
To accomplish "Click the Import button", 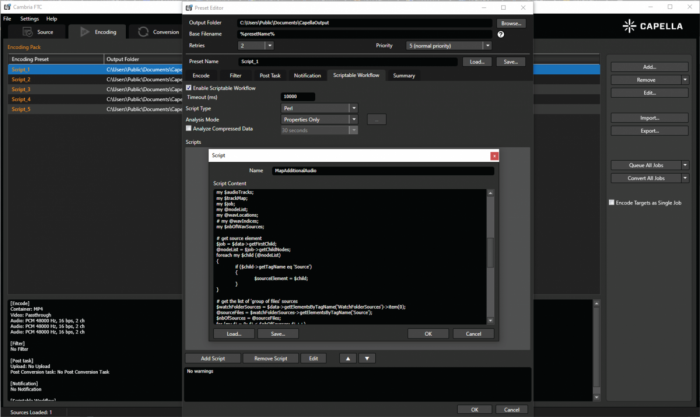I will 650,118.
